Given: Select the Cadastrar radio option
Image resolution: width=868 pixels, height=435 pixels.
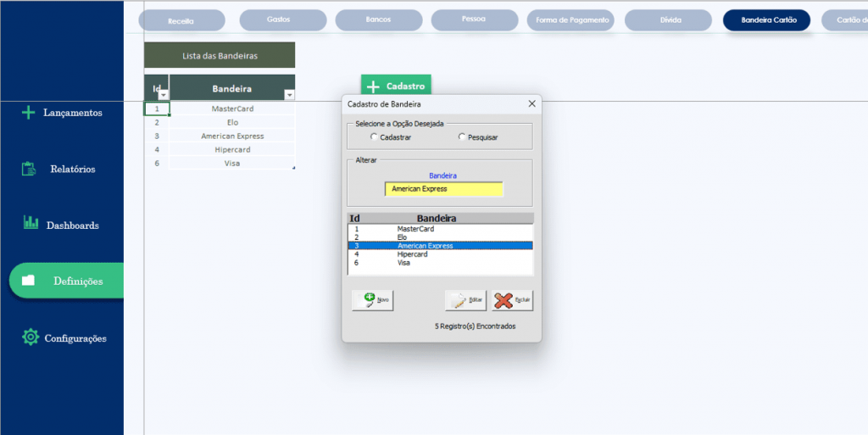Looking at the screenshot, I should click(x=374, y=137).
